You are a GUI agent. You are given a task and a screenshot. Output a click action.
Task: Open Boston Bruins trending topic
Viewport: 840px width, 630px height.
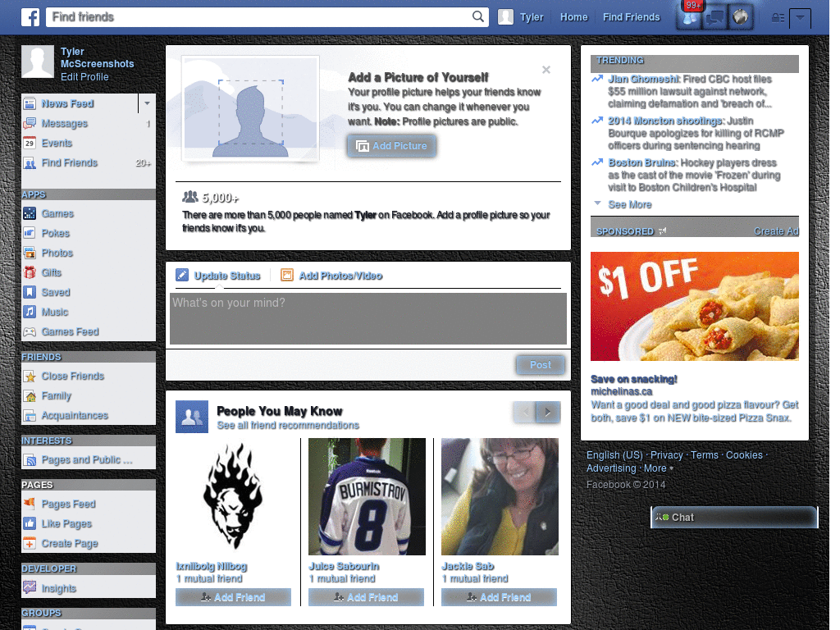(643, 162)
